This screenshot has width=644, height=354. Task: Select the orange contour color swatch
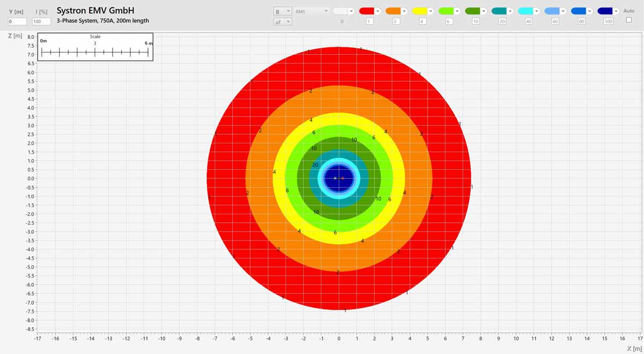pyautogui.click(x=393, y=11)
